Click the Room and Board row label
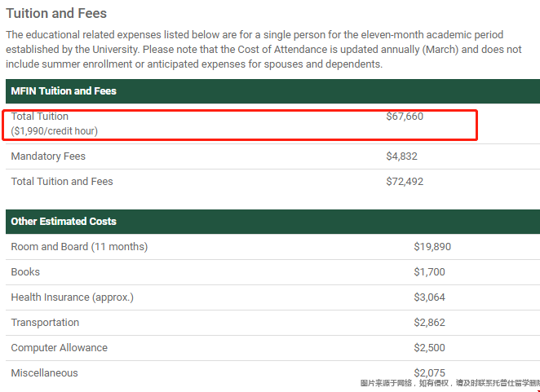Screen dimensions: 540x392 (79, 247)
